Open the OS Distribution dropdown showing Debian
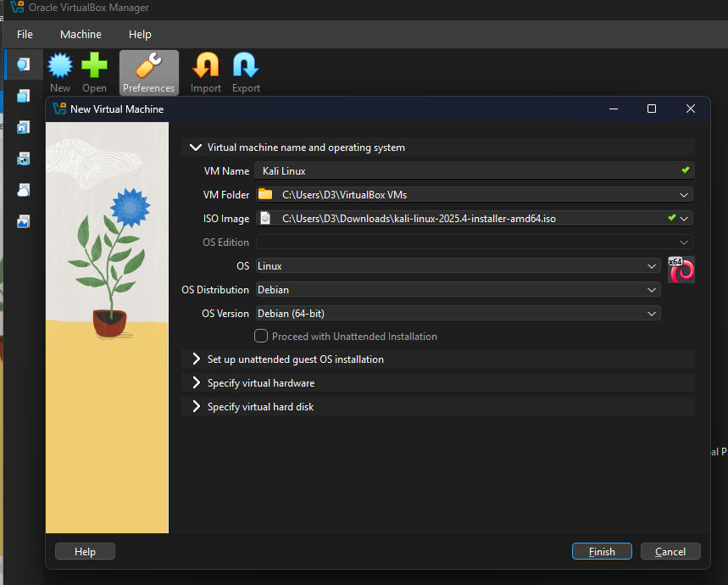The width and height of the screenshot is (728, 585). click(458, 290)
